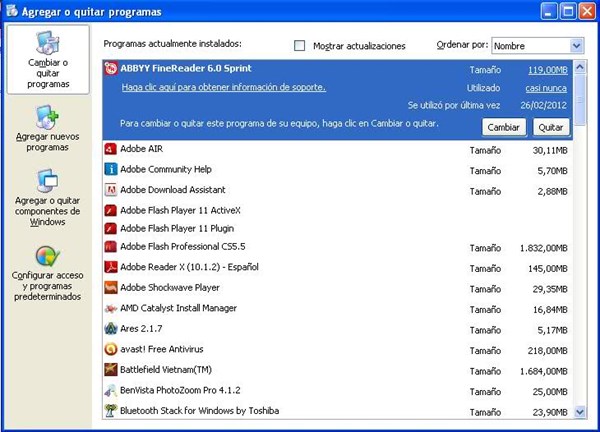Close the Agregar o quitar programas window

[x=587, y=11]
